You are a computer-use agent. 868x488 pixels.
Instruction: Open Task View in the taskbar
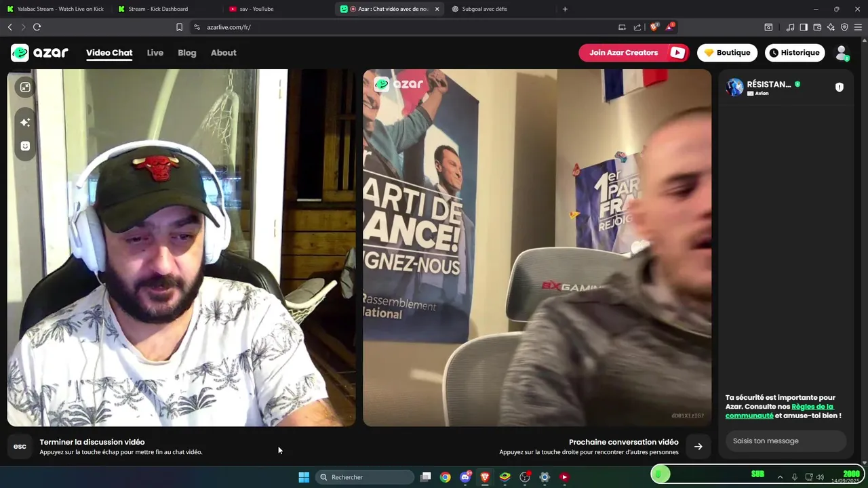pyautogui.click(x=425, y=477)
